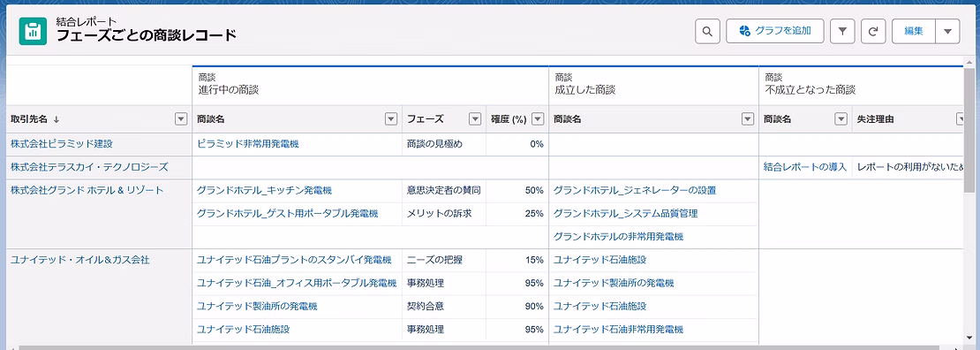The width and height of the screenshot is (980, 350).
Task: Open opportunity グランドホテルの非常用発電機
Action: click(x=618, y=236)
